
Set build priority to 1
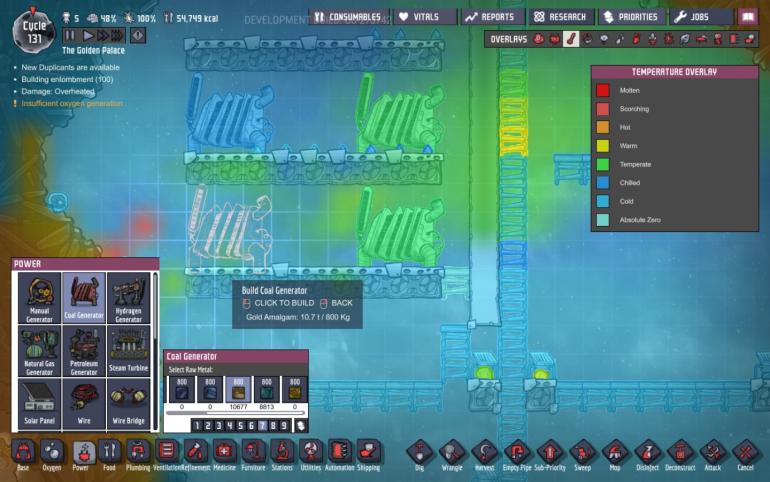click(197, 426)
